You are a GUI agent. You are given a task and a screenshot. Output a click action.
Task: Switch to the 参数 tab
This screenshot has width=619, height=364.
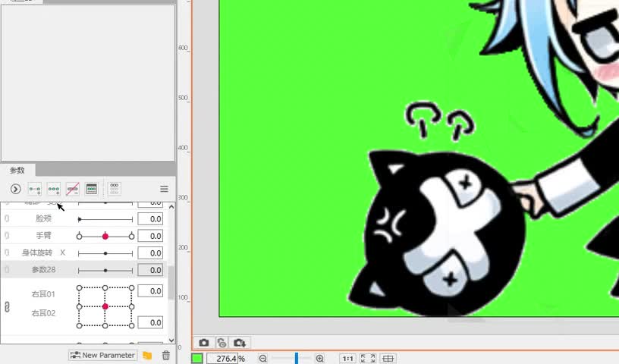17,170
